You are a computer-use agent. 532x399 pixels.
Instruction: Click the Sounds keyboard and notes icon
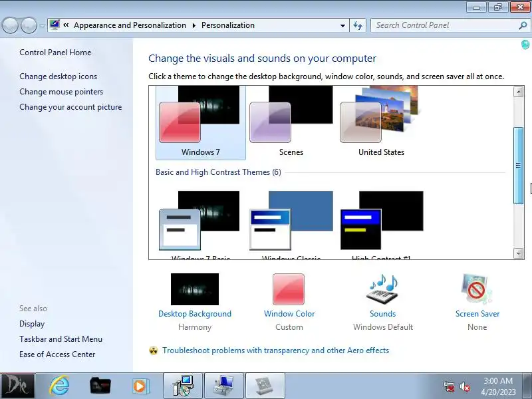[x=382, y=289]
